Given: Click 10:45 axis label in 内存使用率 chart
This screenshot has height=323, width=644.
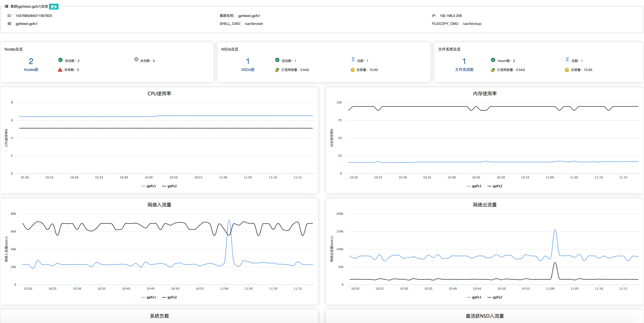Looking at the screenshot, I should [476, 177].
